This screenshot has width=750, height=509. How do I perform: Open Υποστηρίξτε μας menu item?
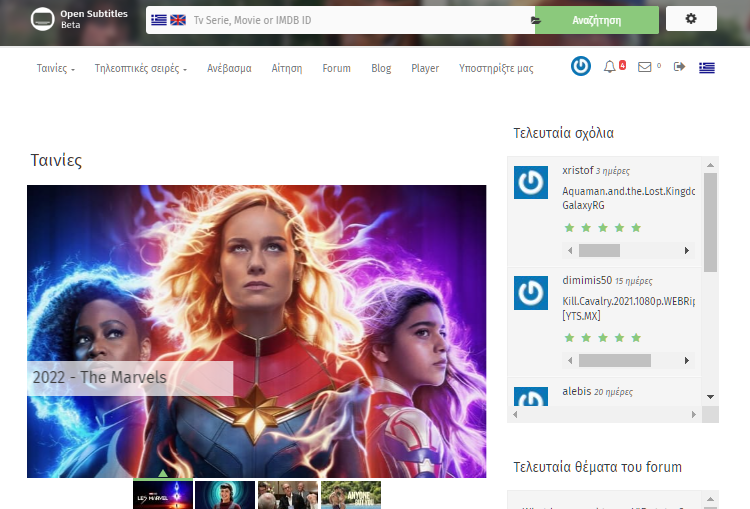pos(496,68)
